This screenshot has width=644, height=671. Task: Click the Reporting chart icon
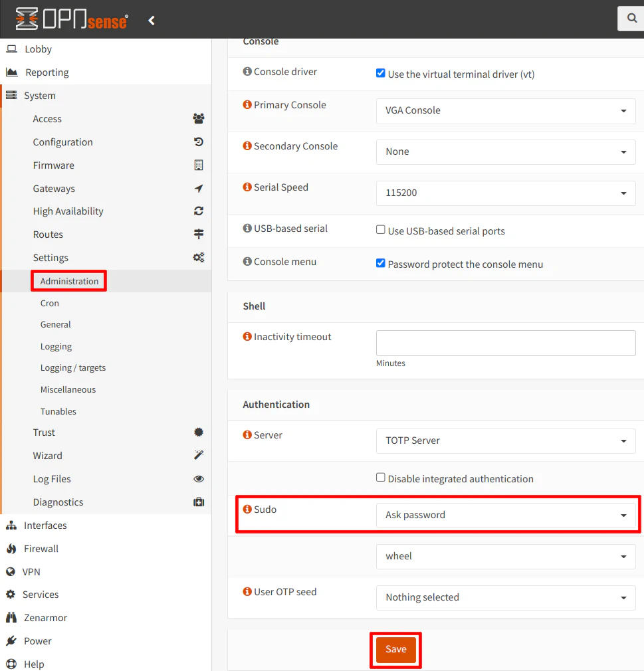pos(11,72)
